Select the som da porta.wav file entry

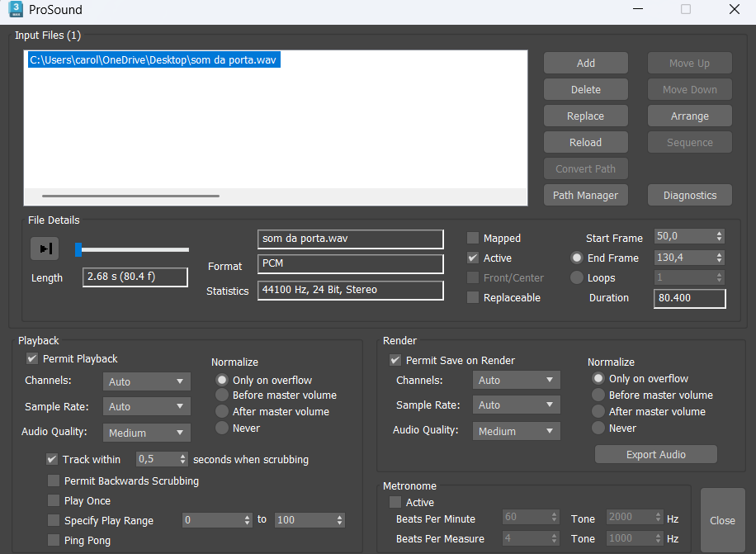[154, 60]
